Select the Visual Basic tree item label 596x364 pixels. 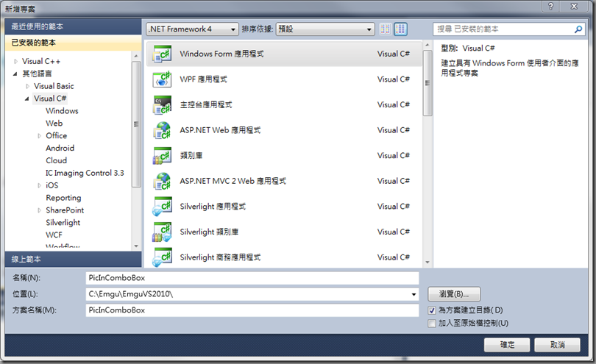point(54,86)
